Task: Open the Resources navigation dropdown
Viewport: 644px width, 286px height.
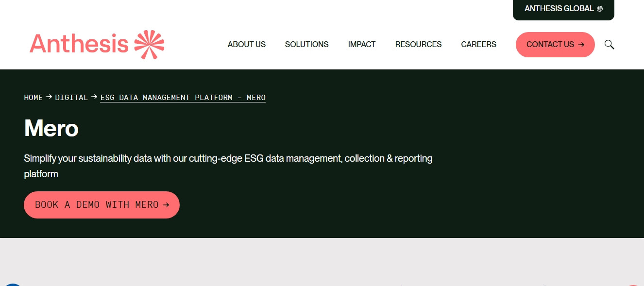Action: tap(418, 44)
